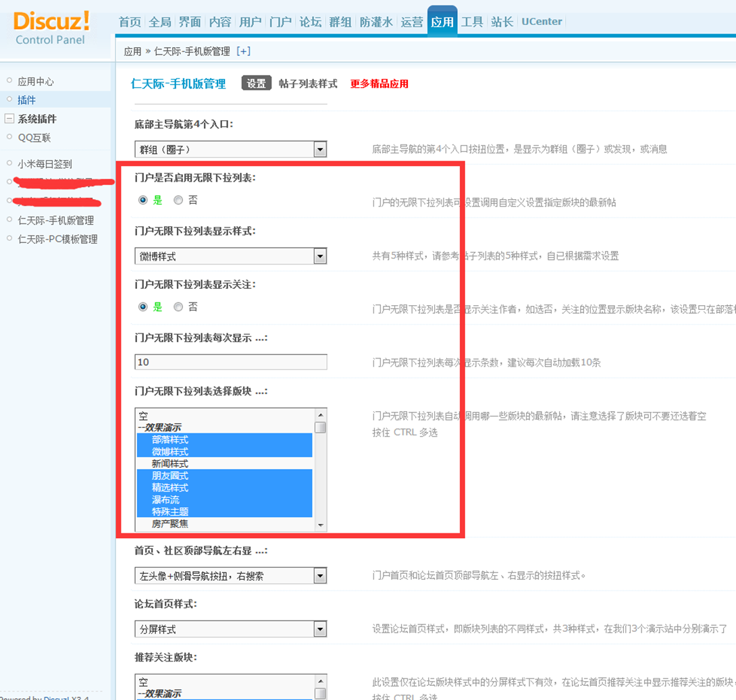736x700 pixels.
Task: Open 仁天际-PC模板管理 in the sidebar
Action: tap(58, 239)
